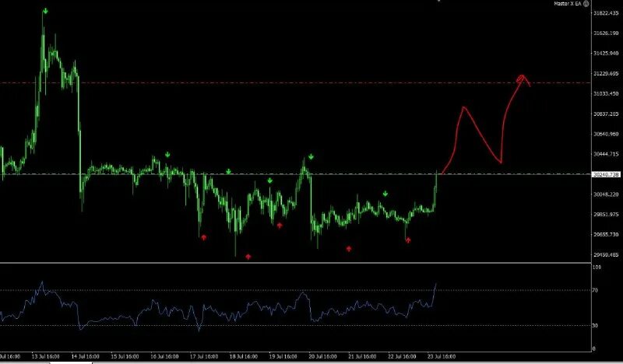Select the red up arrow below the 18 Jul low

click(x=248, y=257)
